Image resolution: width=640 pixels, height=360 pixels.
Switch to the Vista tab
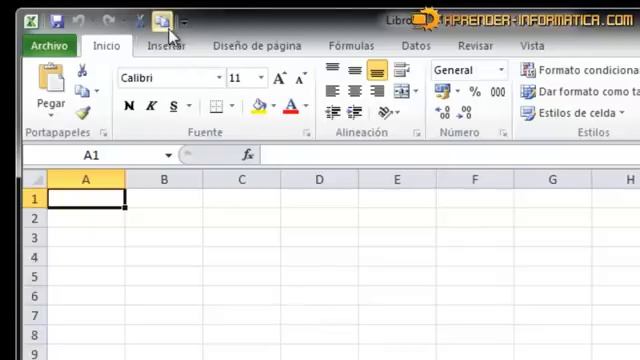click(x=532, y=46)
